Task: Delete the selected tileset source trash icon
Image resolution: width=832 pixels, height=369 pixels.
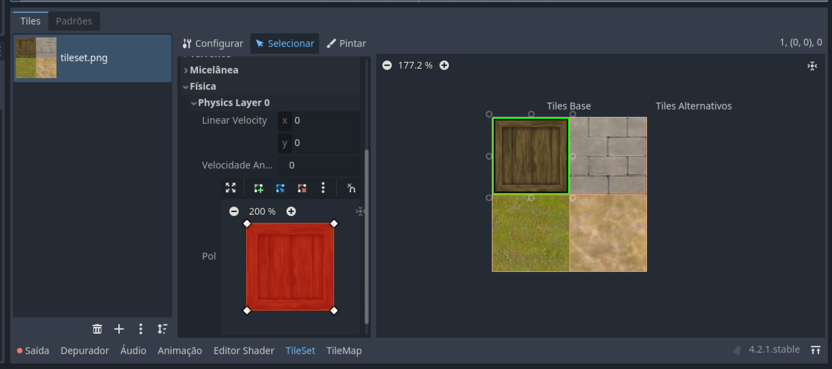Action: [97, 329]
